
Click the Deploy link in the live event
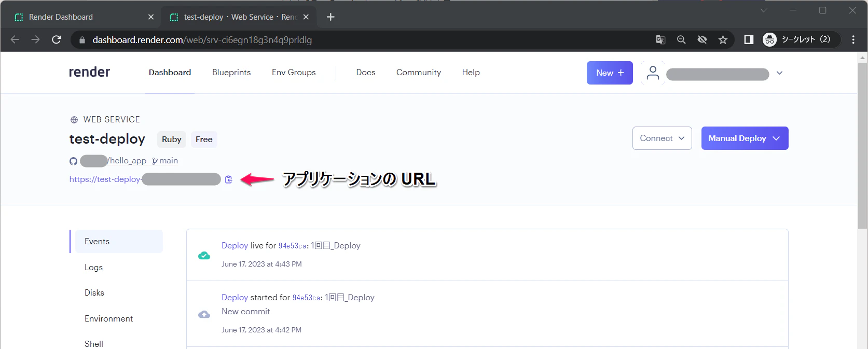(235, 246)
